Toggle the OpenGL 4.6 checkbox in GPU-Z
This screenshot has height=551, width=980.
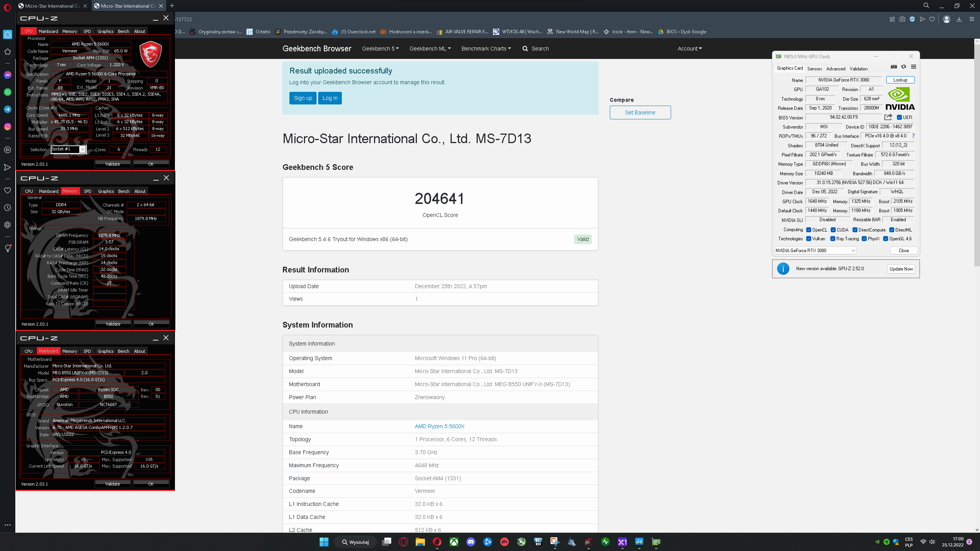point(885,239)
